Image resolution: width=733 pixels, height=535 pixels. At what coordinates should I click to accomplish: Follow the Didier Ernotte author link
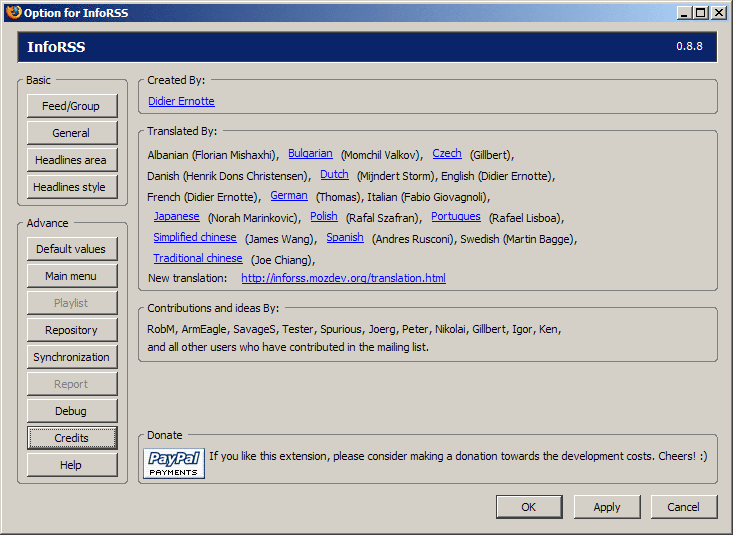181,101
